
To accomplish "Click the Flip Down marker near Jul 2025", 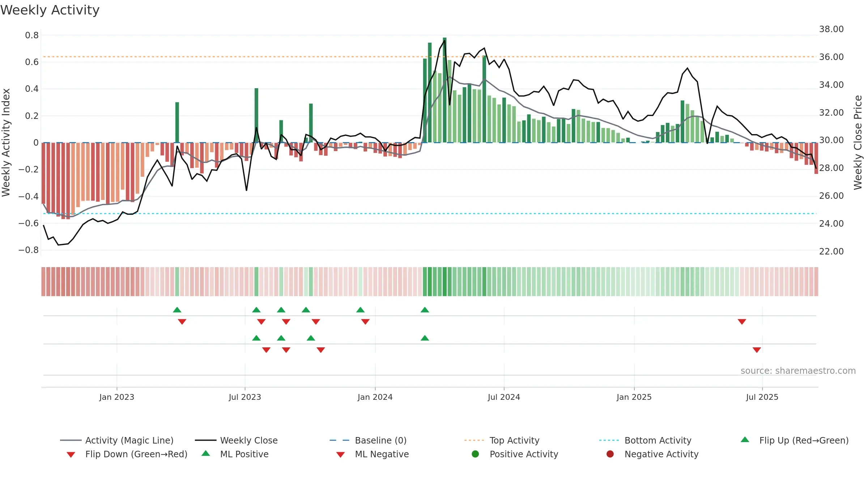I will (x=742, y=322).
